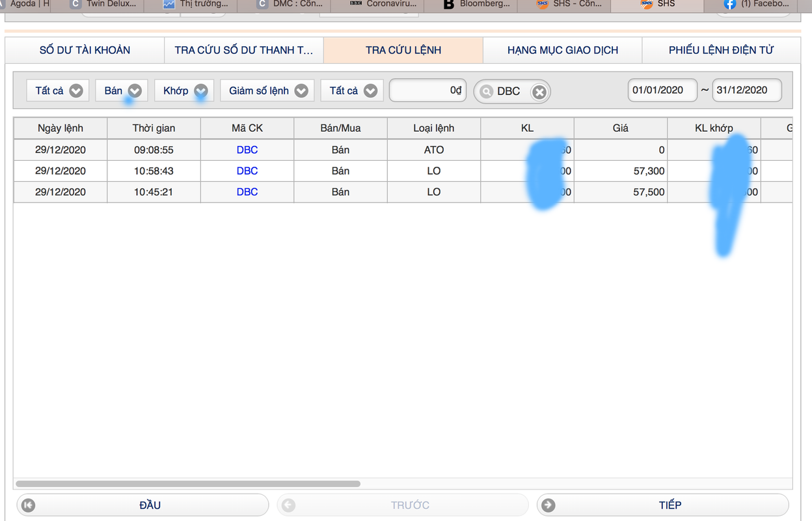Switch to Agoda browser tab
Image resolution: width=812 pixels, height=521 pixels.
(x=25, y=5)
